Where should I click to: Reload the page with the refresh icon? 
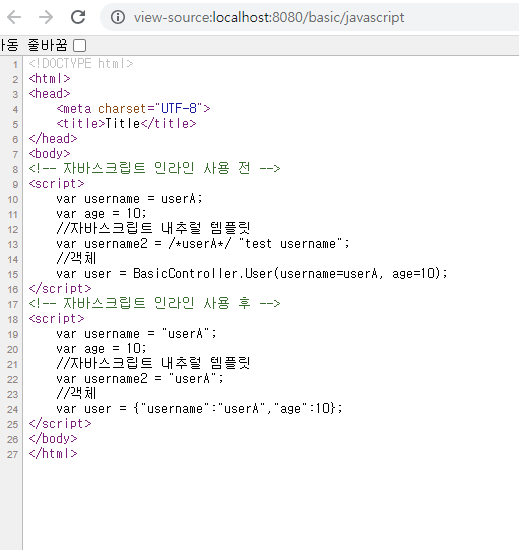[x=78, y=17]
